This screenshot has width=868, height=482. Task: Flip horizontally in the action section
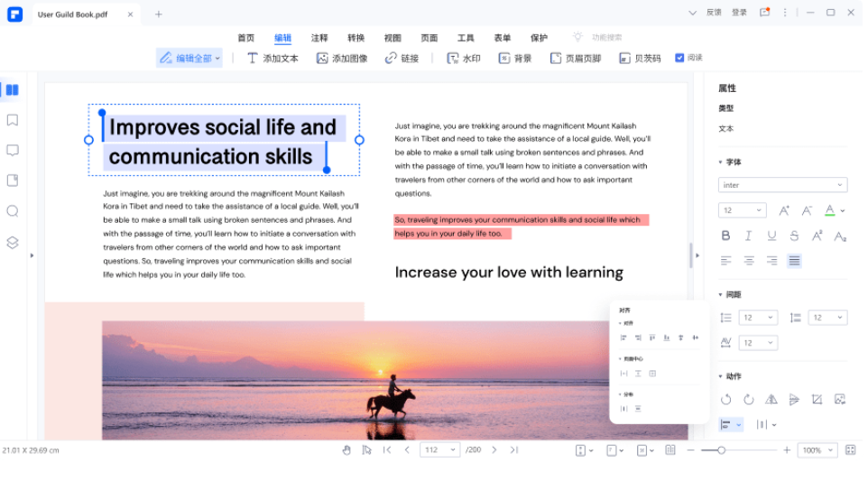pos(771,400)
